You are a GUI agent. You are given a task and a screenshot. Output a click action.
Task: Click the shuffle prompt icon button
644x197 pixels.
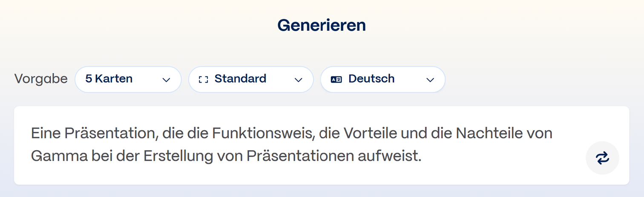pyautogui.click(x=602, y=158)
